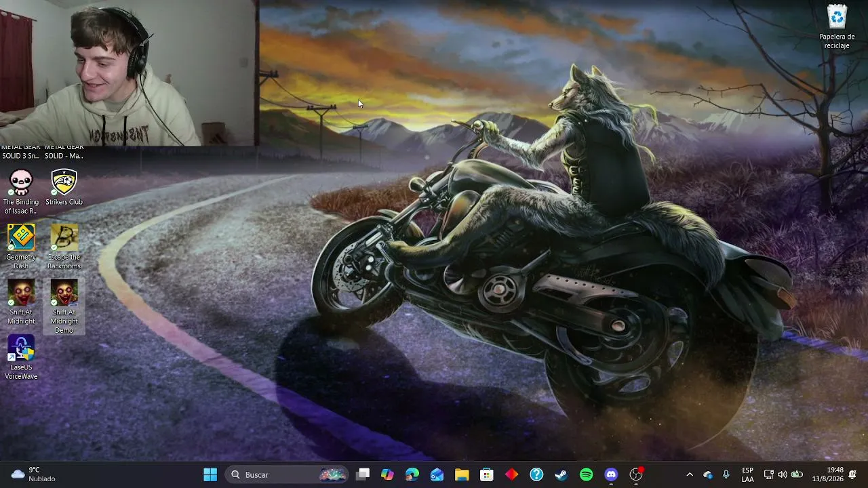The height and width of the screenshot is (488, 868).
Task: Launch the Strikers Club desktop icon
Action: click(x=64, y=188)
